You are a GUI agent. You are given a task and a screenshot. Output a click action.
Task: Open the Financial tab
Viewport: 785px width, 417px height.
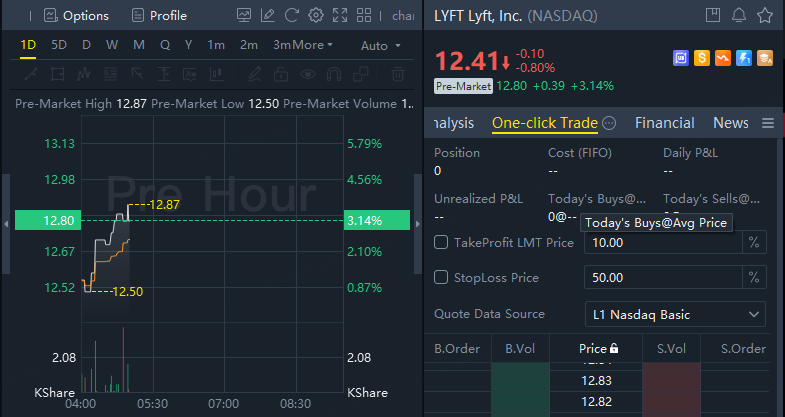tap(664, 123)
